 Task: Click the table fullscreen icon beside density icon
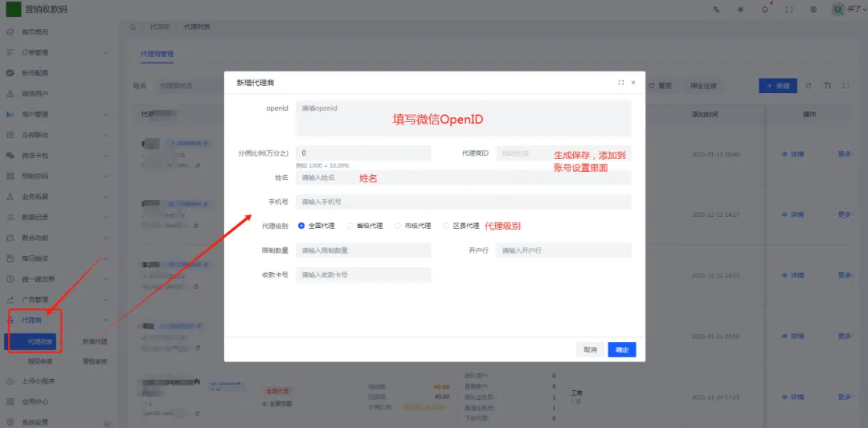coord(845,86)
